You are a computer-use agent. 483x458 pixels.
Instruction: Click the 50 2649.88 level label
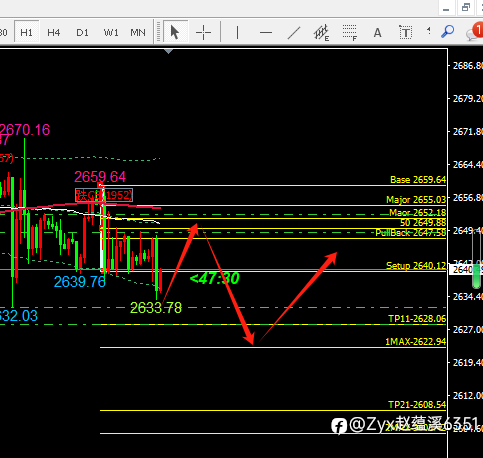[423, 222]
